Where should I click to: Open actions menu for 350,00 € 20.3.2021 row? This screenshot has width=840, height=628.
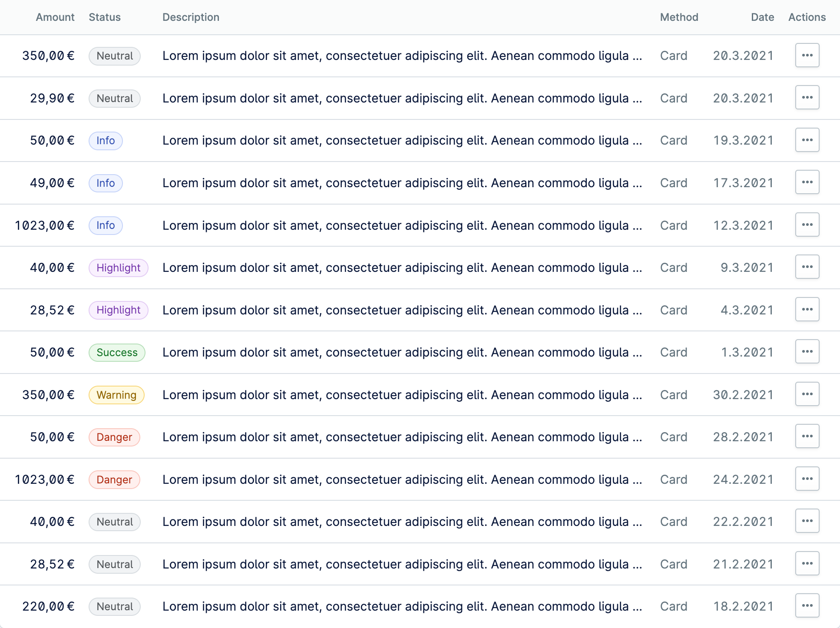807,55
